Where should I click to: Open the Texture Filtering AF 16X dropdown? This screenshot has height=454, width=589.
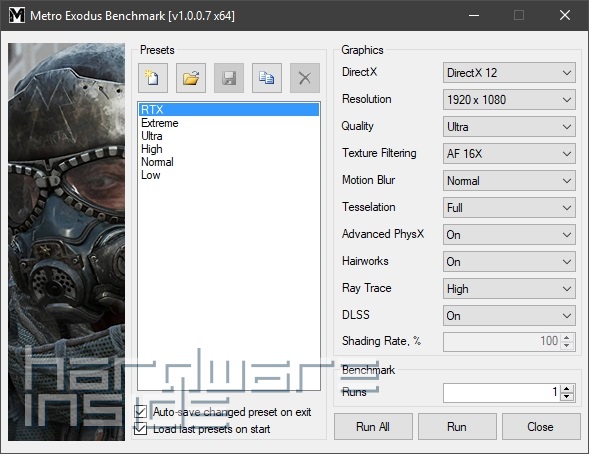[x=509, y=154]
